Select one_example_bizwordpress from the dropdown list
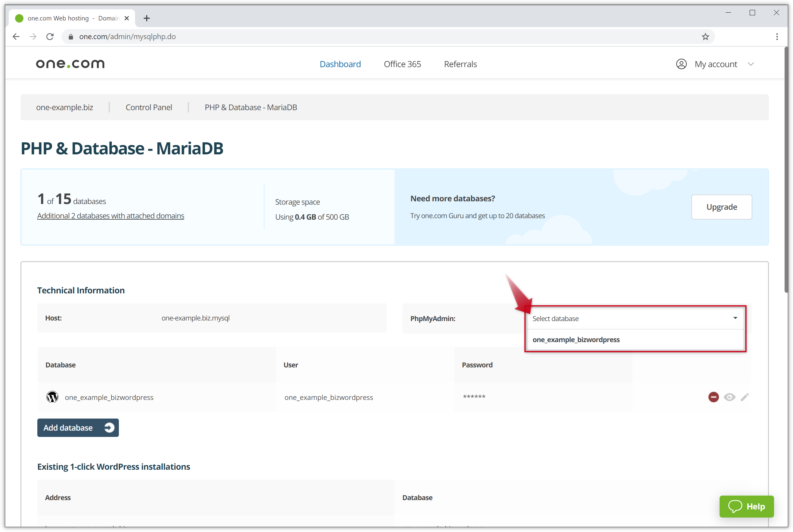The image size is (793, 532). point(576,339)
